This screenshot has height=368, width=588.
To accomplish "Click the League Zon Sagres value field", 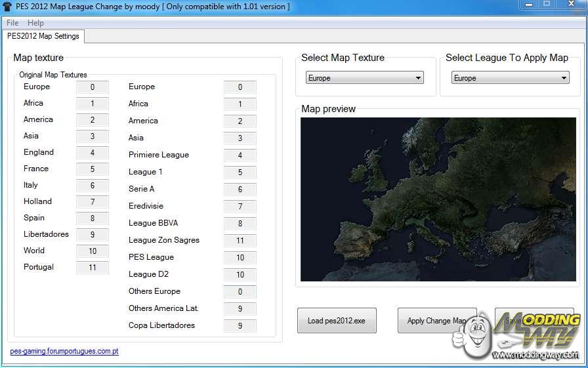I will [x=240, y=241].
